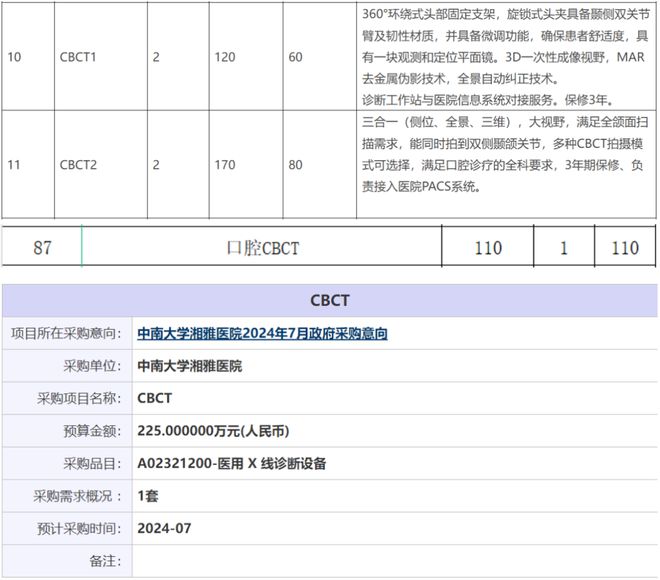Select the 备注 label

[105, 561]
